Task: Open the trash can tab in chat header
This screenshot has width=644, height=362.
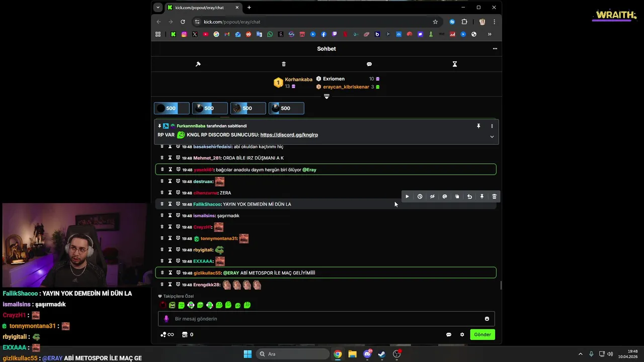Action: [x=284, y=64]
